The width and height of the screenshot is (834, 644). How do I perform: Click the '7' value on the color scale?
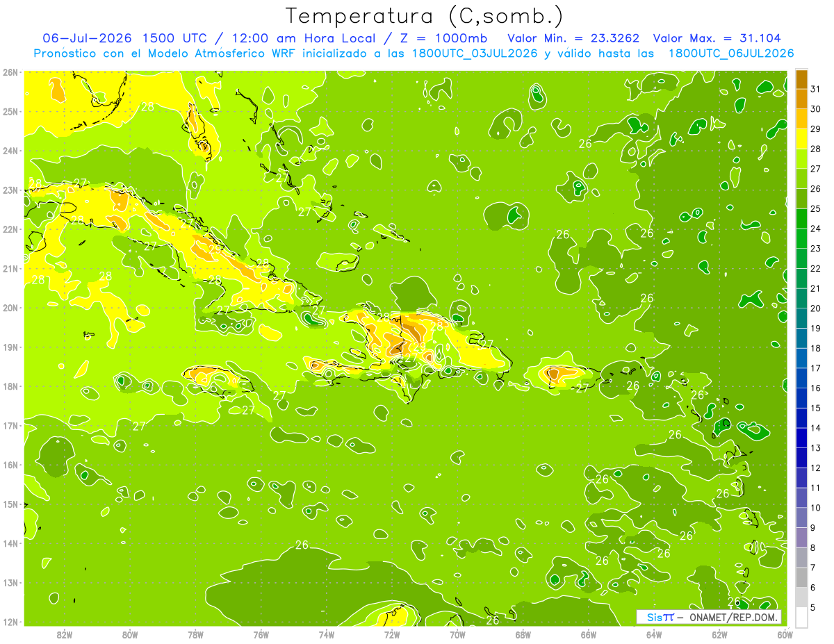pos(813,568)
